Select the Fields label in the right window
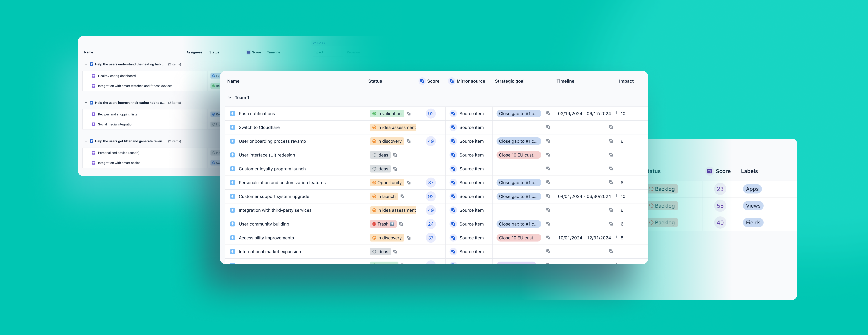 point(753,223)
